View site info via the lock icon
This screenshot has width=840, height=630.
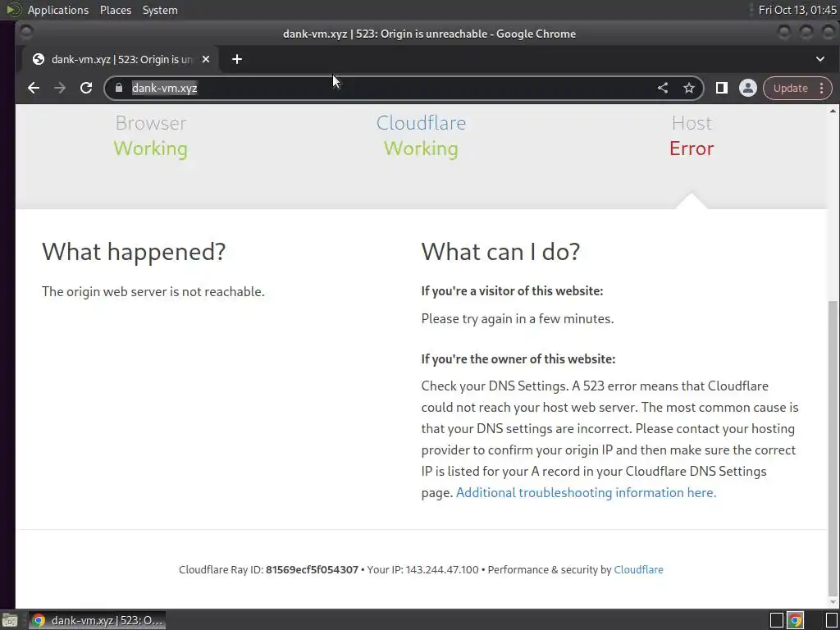pyautogui.click(x=119, y=88)
